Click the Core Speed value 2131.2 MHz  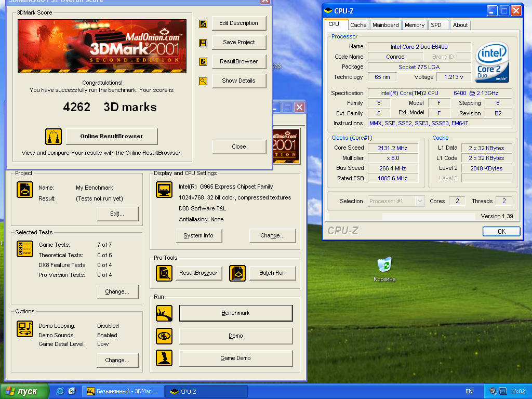pos(393,148)
